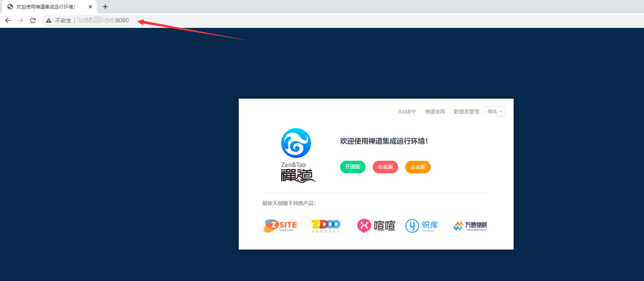Click the Zen&Tao 禅道 wordmark under logo
644x281 pixels.
point(298,172)
